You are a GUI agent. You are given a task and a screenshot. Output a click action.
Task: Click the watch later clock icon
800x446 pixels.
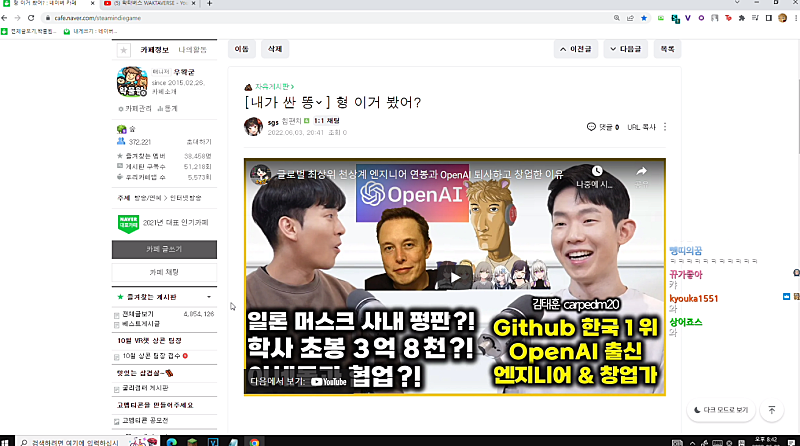(596, 171)
